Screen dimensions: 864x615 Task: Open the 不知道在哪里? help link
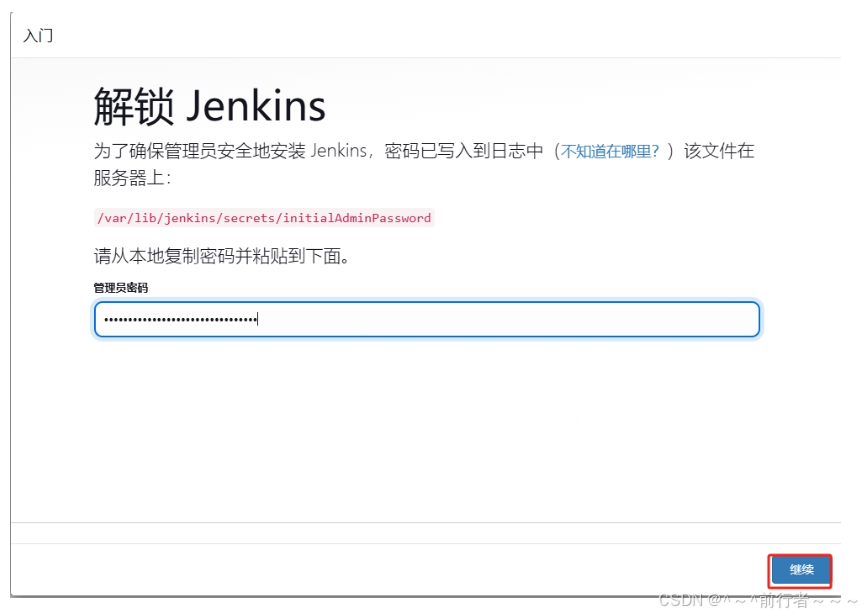coord(610,152)
